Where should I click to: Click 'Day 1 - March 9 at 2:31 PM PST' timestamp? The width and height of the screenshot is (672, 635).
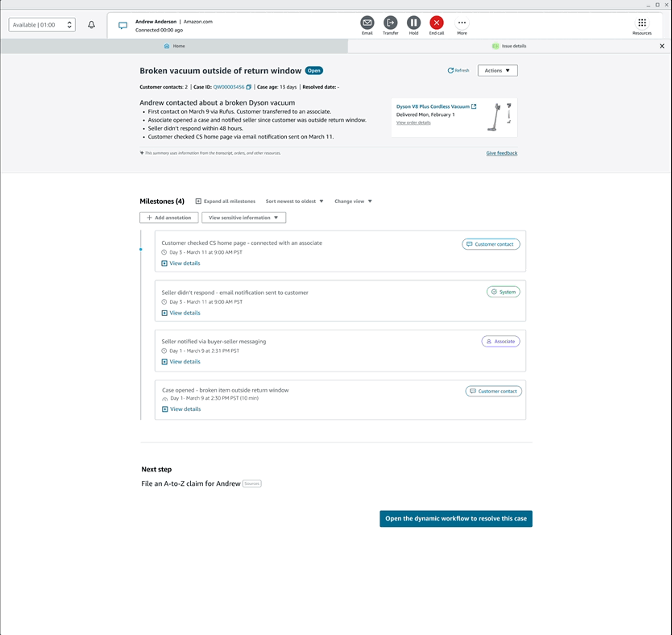tap(205, 351)
